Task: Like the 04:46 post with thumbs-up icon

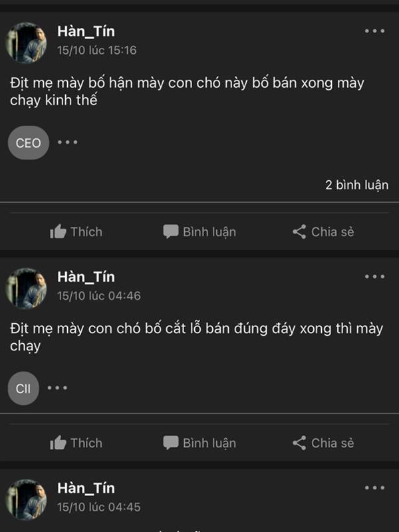Action: [x=59, y=443]
